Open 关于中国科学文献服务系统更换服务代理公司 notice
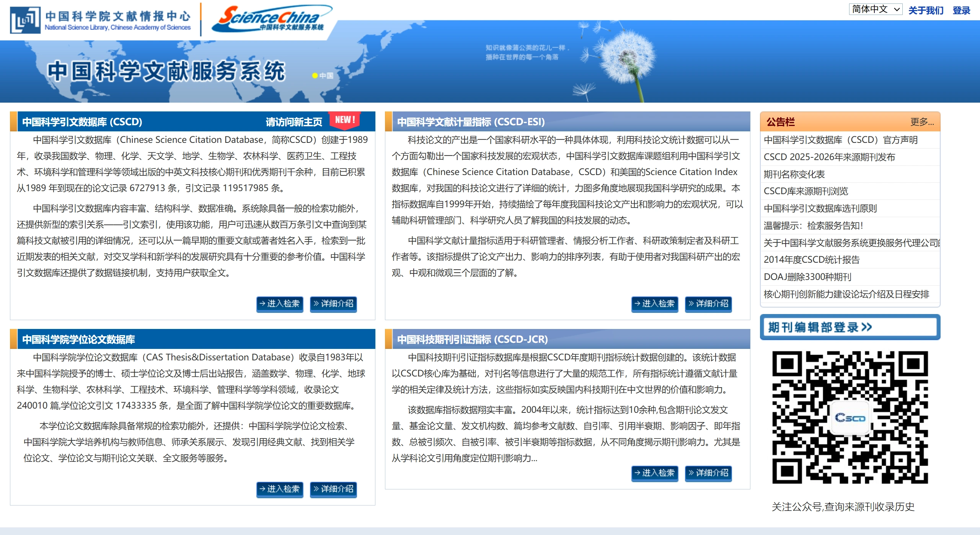980x535 pixels. click(x=852, y=243)
